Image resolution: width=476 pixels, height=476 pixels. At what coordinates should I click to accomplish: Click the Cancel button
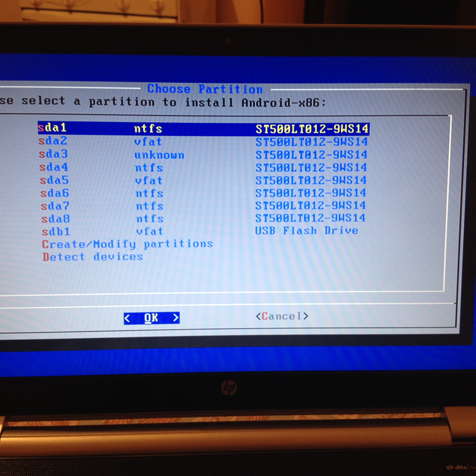click(x=282, y=316)
